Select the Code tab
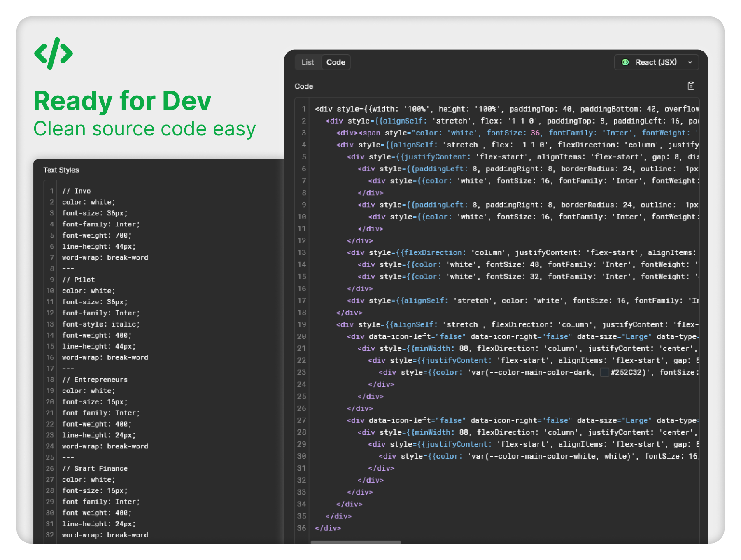This screenshot has width=741, height=560. 336,62
